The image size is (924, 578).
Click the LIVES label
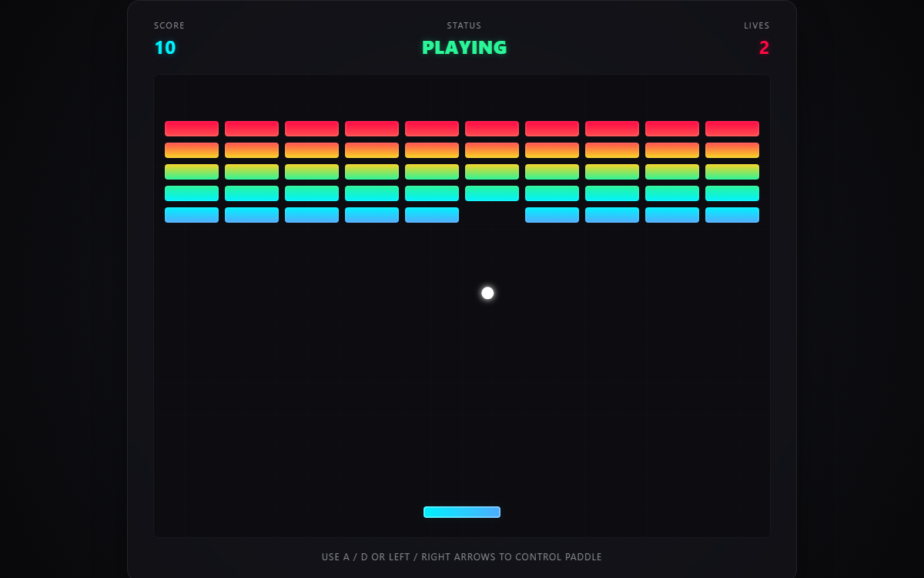click(x=757, y=25)
